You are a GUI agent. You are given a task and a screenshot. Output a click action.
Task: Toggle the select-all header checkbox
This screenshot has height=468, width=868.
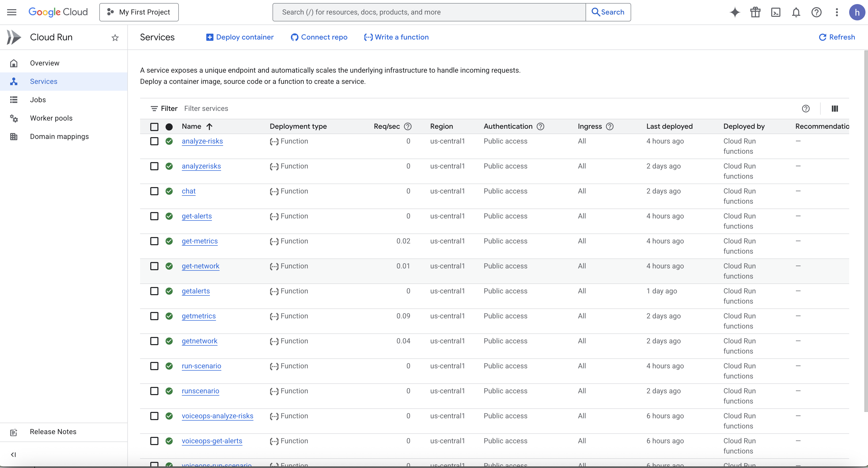click(154, 127)
